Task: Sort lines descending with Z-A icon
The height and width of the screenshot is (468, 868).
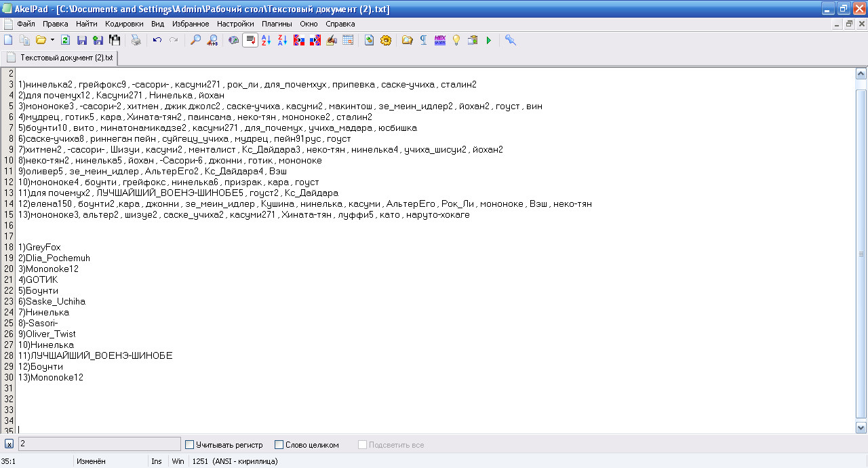Action: [x=283, y=41]
